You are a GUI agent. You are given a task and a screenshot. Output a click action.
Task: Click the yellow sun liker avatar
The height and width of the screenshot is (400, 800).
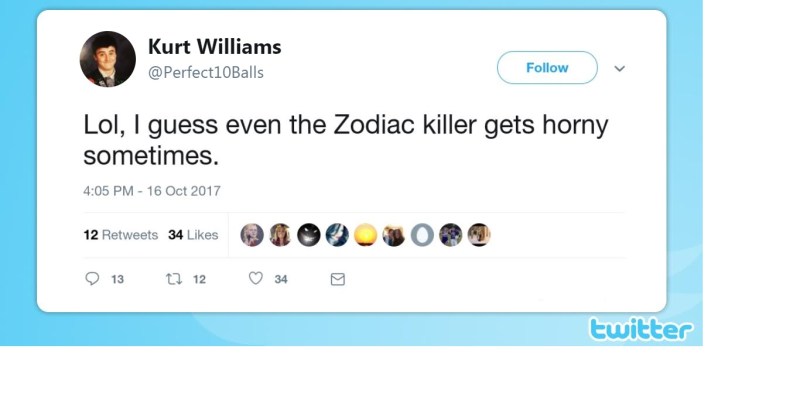[x=366, y=235]
